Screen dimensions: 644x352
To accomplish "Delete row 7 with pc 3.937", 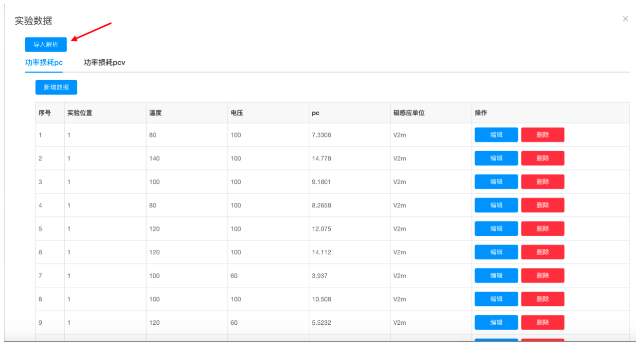I will [x=542, y=275].
